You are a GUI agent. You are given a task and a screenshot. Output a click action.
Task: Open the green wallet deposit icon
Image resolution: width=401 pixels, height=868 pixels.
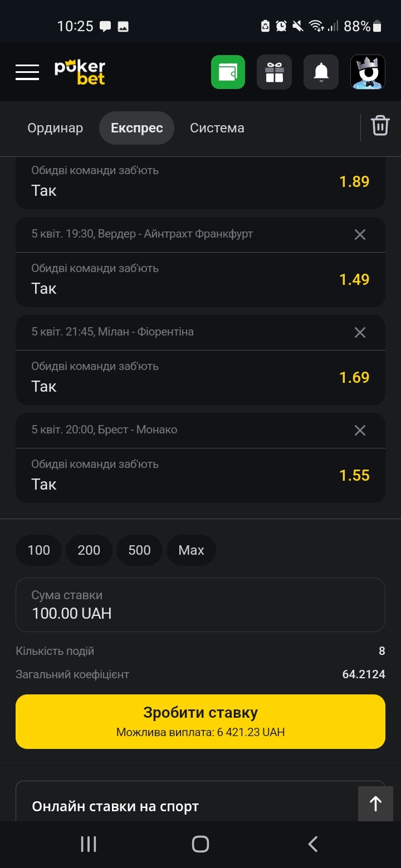[x=228, y=72]
